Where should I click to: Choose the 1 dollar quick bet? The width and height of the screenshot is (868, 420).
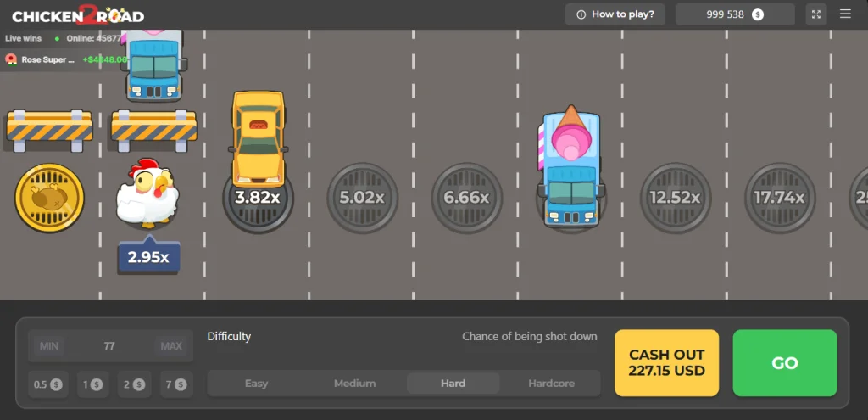(93, 384)
